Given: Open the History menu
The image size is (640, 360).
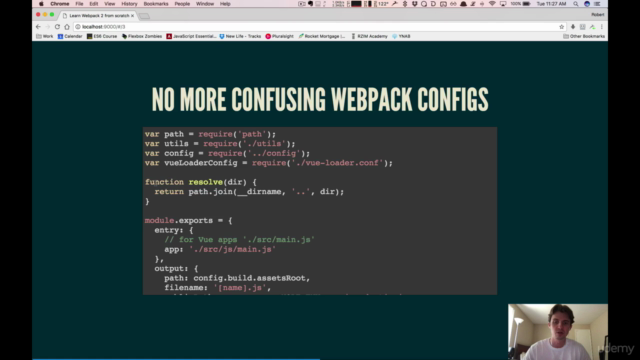Looking at the screenshot, I should pyautogui.click(x=129, y=4).
